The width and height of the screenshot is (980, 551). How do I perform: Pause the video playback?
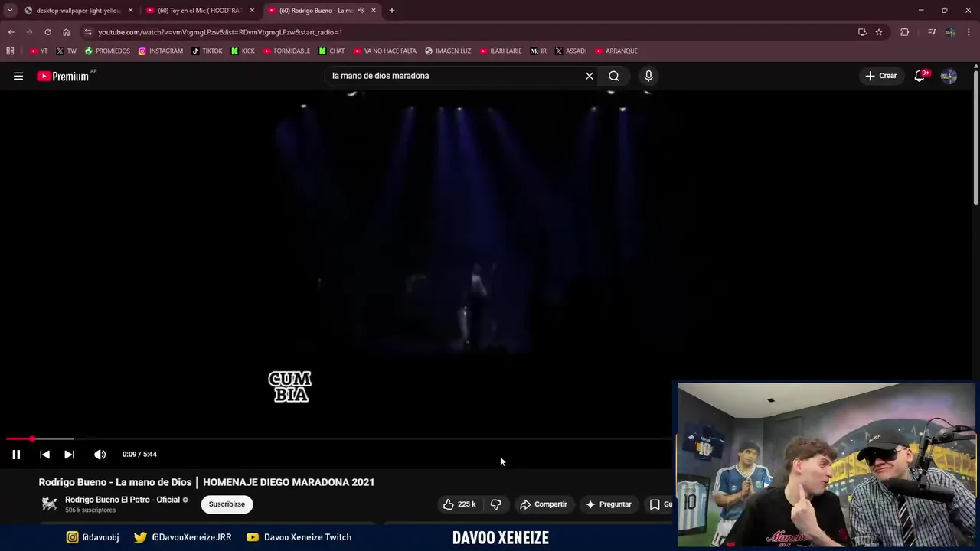coord(16,455)
